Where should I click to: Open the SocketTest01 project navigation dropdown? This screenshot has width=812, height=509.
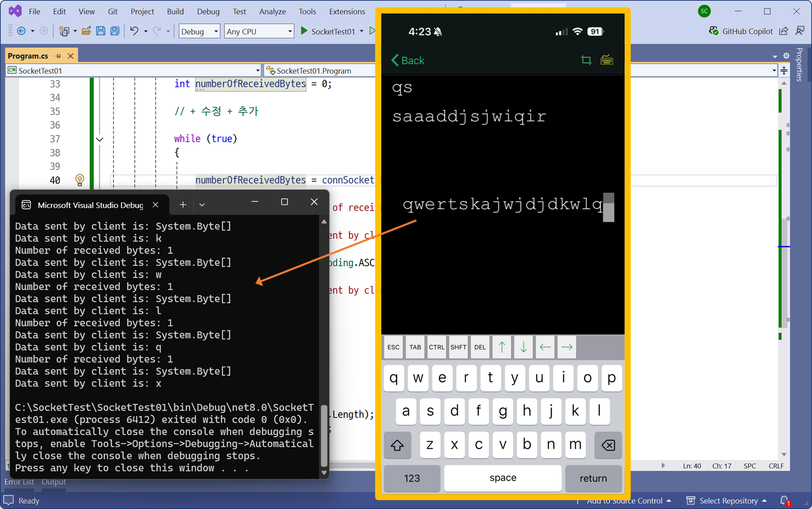click(x=134, y=70)
